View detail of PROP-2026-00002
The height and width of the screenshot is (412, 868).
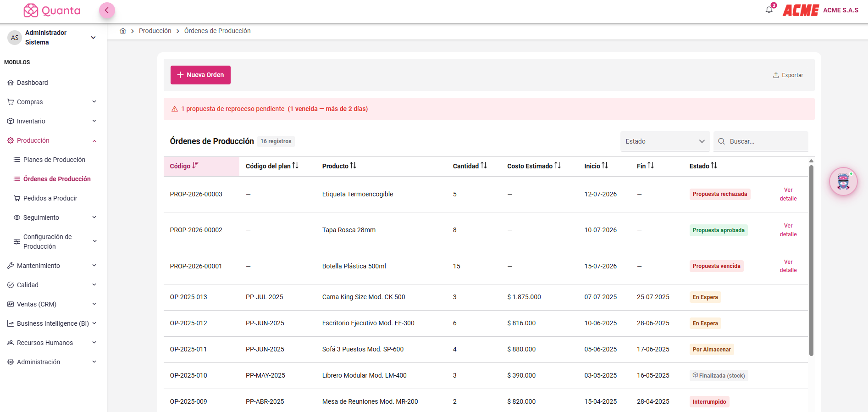788,230
